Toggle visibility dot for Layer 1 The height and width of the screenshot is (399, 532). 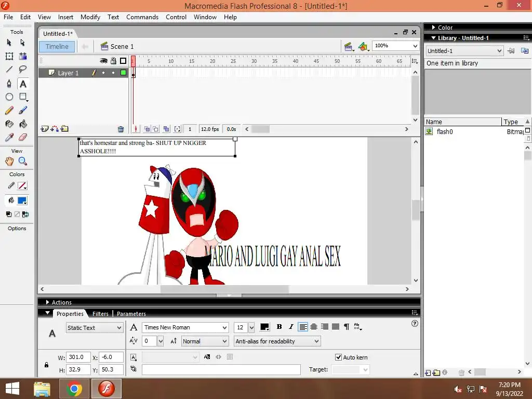pos(103,73)
